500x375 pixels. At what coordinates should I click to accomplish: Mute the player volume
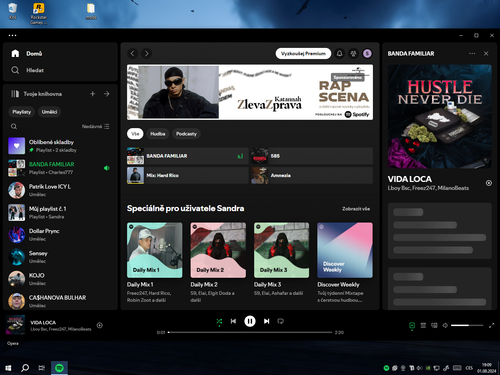pos(445,325)
